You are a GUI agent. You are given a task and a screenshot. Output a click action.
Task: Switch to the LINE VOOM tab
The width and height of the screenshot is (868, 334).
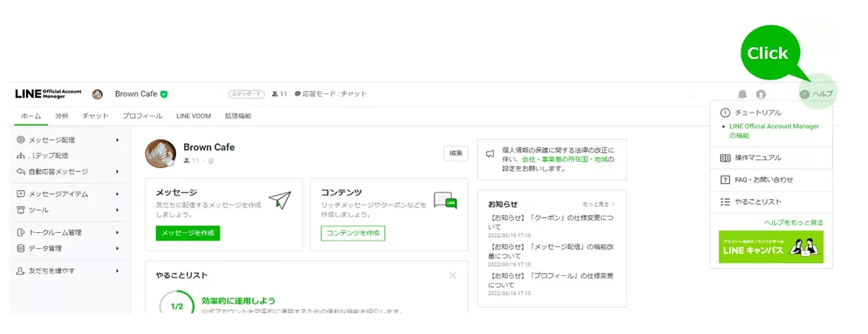point(194,116)
